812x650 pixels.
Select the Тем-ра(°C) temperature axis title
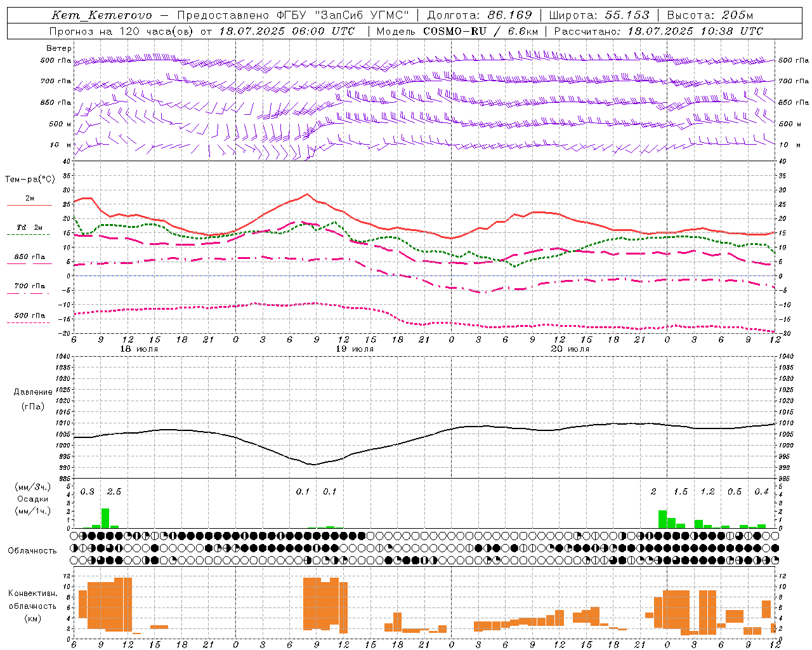pos(30,180)
